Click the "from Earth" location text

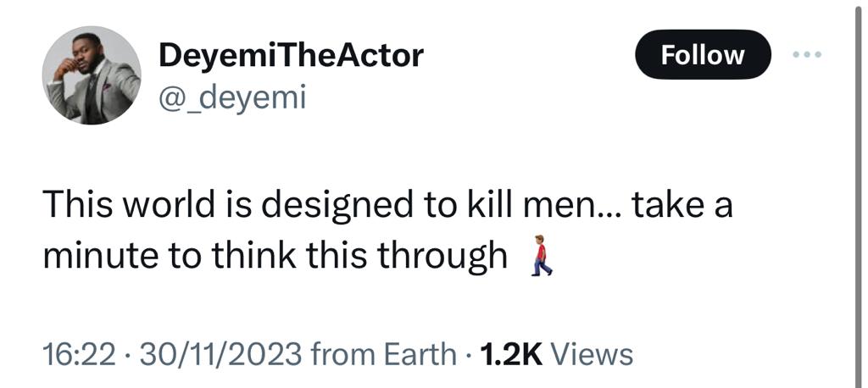point(384,354)
